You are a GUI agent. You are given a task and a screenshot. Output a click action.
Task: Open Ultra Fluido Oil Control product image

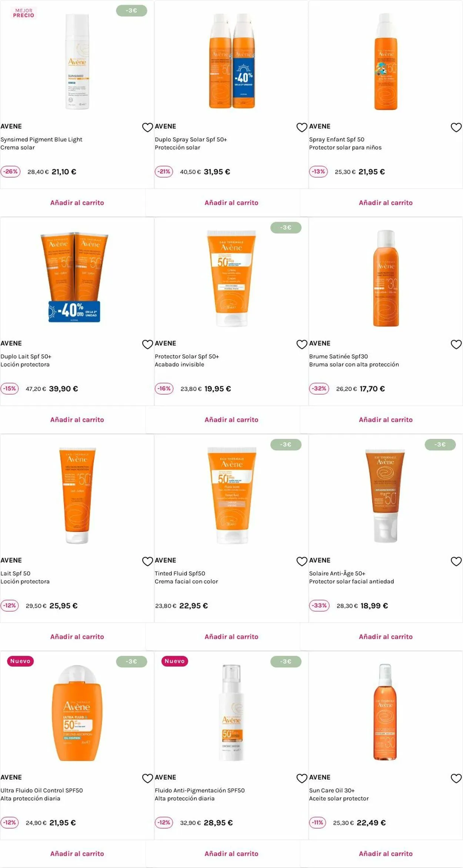(77, 713)
